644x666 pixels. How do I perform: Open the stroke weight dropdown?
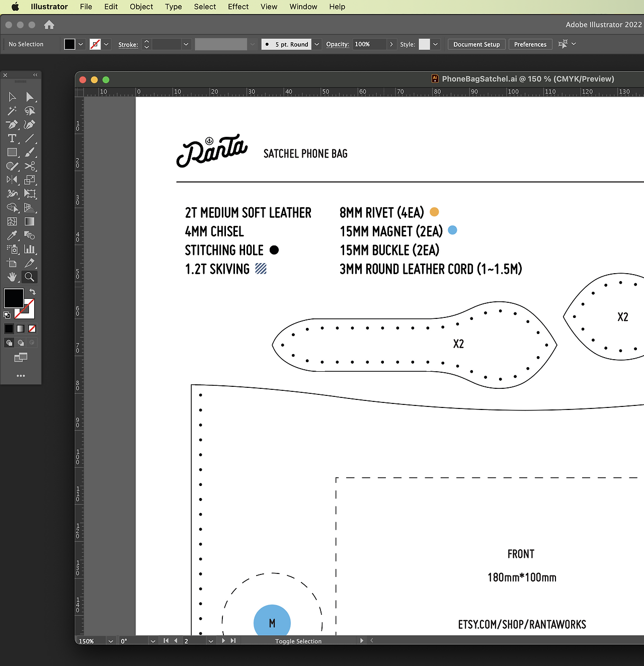[x=186, y=44]
